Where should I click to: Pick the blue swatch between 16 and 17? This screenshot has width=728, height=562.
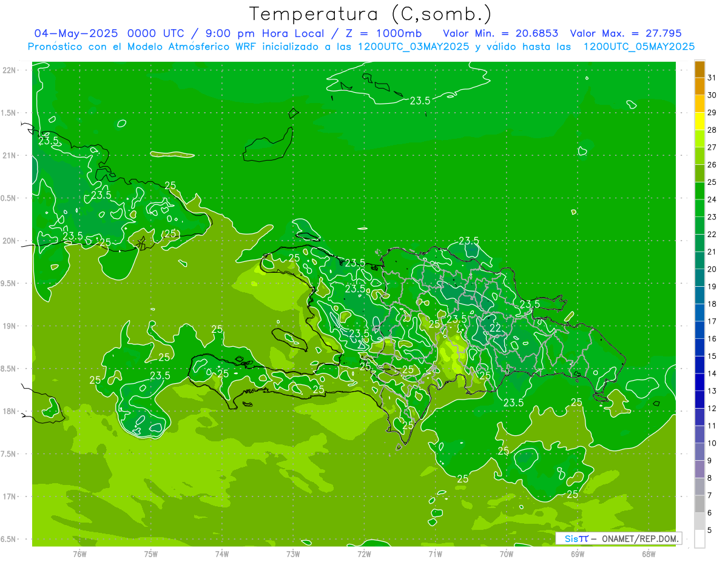click(699, 330)
